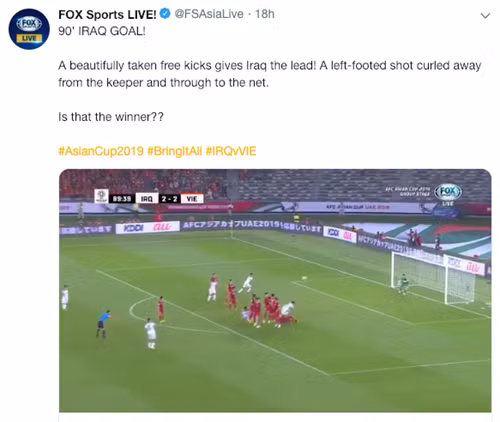
Task: Click the blue verified badge icon
Action: (x=165, y=14)
